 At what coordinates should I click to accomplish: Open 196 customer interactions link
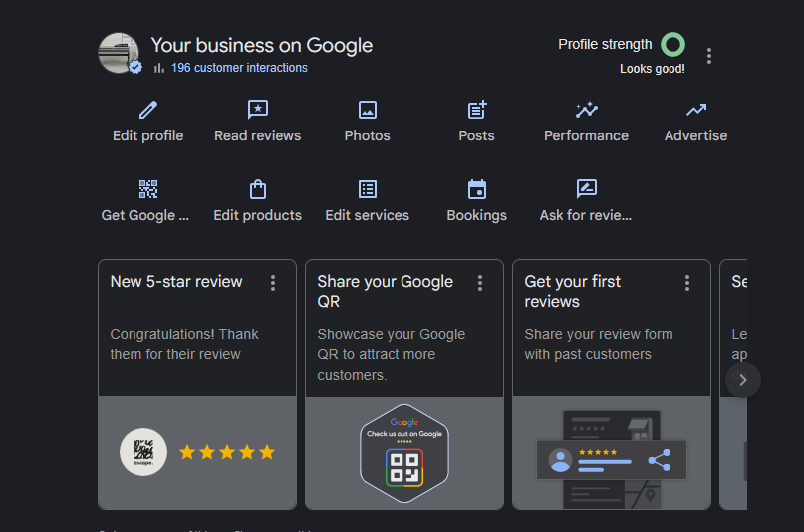point(239,68)
